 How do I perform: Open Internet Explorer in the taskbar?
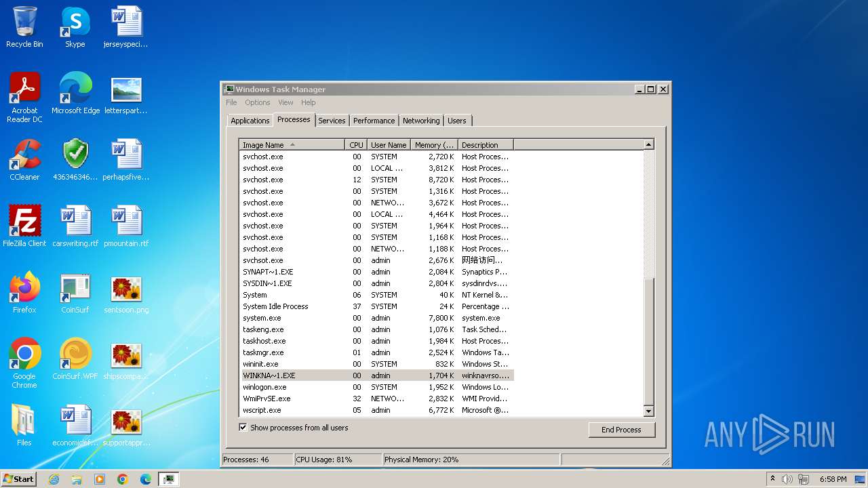54,479
